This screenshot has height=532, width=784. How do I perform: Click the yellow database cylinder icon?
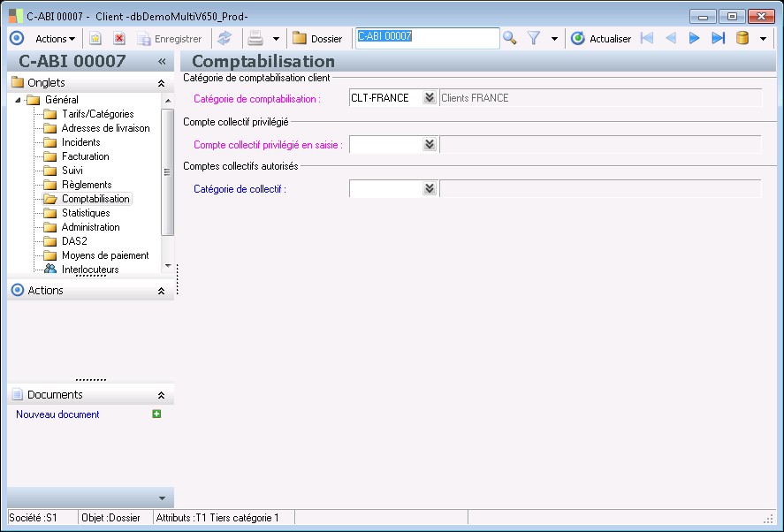pyautogui.click(x=742, y=38)
